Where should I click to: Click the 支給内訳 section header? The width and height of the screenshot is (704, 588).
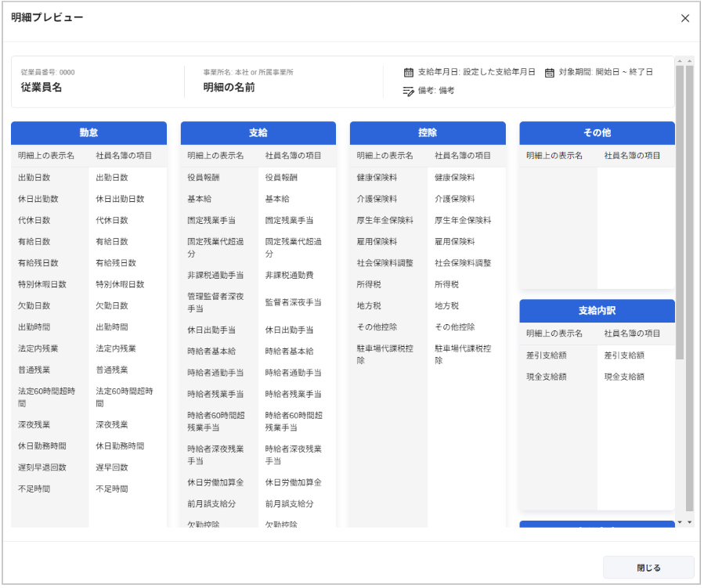pyautogui.click(x=597, y=311)
